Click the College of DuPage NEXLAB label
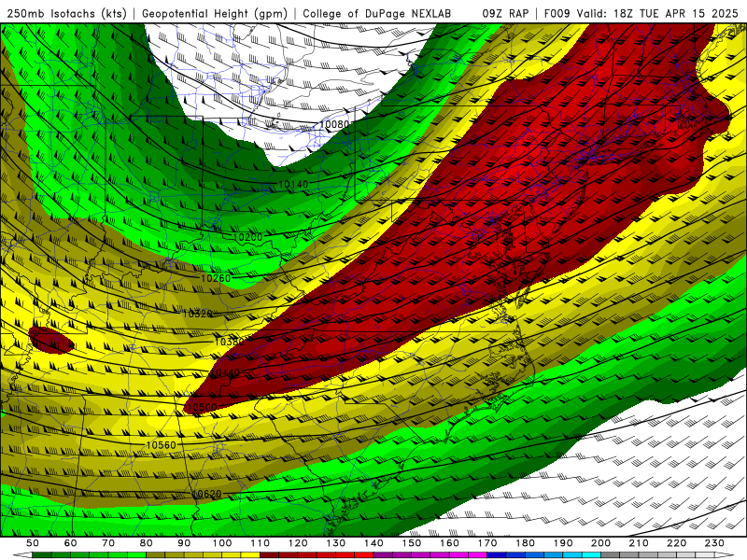Screen dimensions: 747x560 click(x=376, y=14)
